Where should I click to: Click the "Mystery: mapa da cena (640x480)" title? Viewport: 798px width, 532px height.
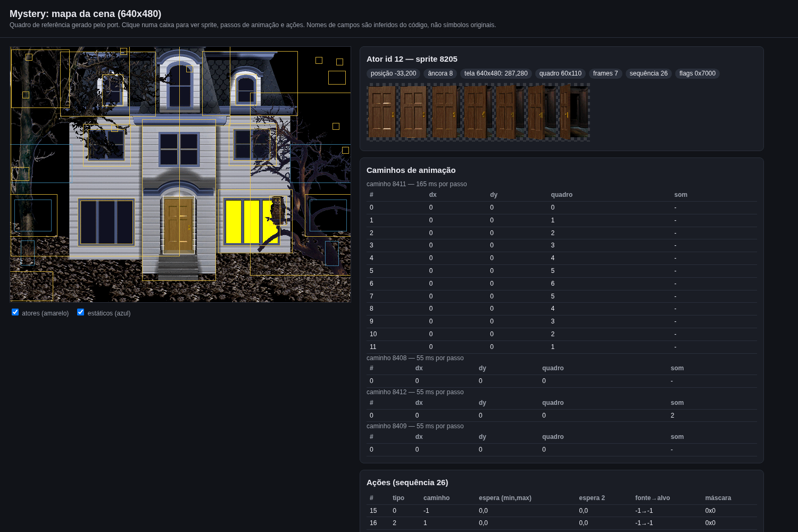pos(85,14)
